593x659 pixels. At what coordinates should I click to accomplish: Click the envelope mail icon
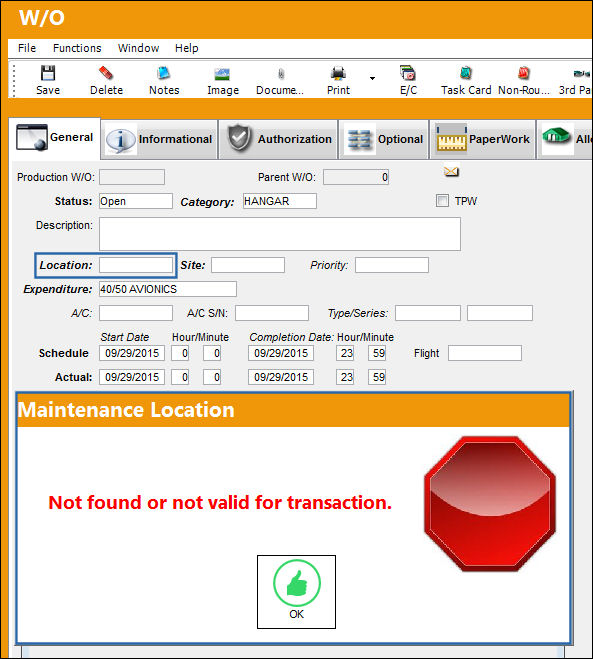tap(451, 171)
